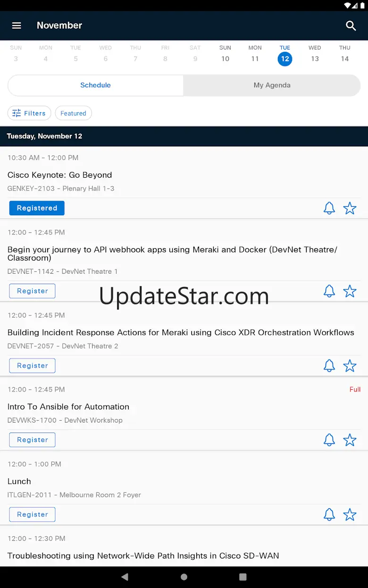368x588 pixels.
Task: Tap the Android home circle button
Action: 184,577
